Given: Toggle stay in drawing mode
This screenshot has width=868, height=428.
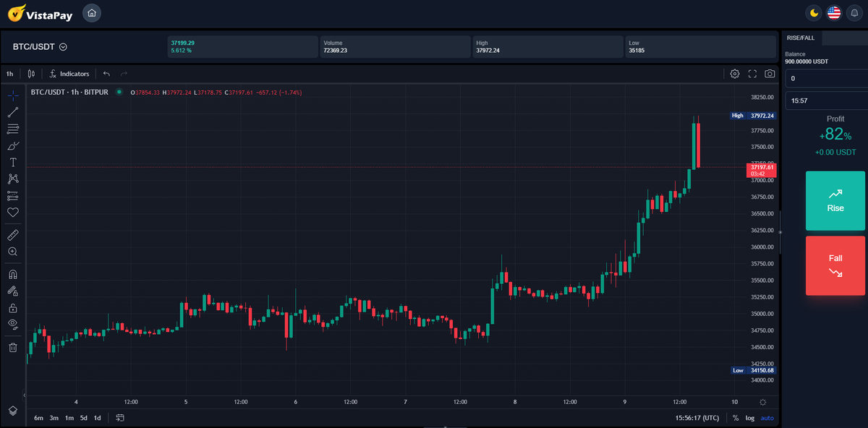Looking at the screenshot, I should [12, 291].
